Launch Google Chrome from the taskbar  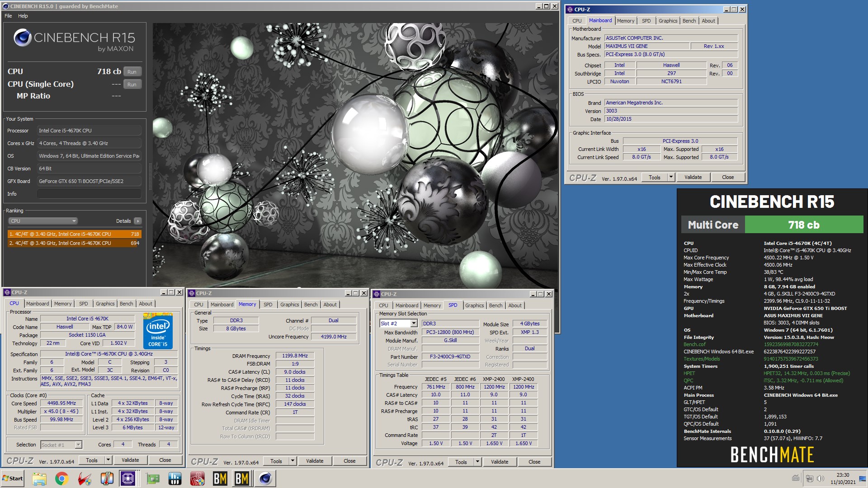[61, 479]
